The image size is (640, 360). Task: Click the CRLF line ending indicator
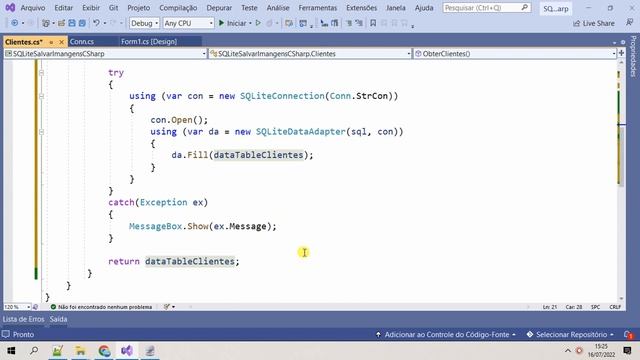click(x=615, y=307)
